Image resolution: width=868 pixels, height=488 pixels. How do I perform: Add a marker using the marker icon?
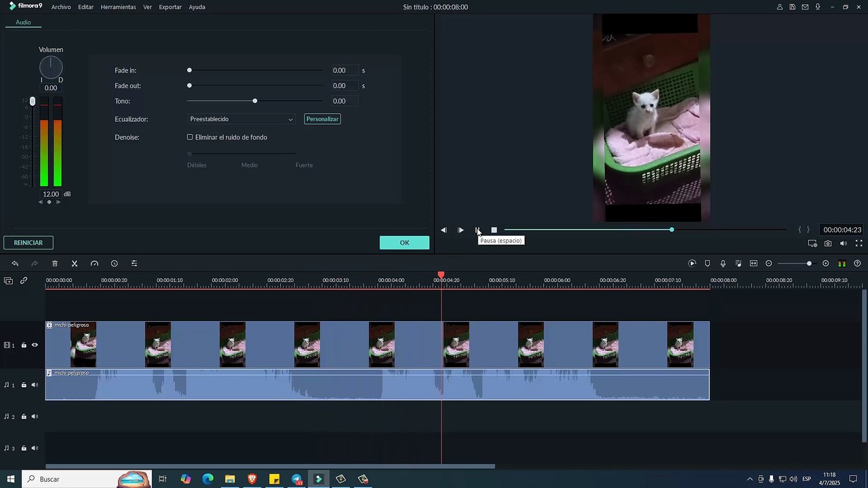(707, 264)
